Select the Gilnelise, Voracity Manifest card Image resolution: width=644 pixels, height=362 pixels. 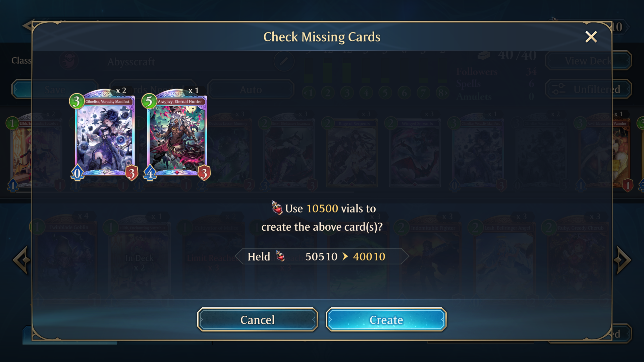pyautogui.click(x=104, y=135)
